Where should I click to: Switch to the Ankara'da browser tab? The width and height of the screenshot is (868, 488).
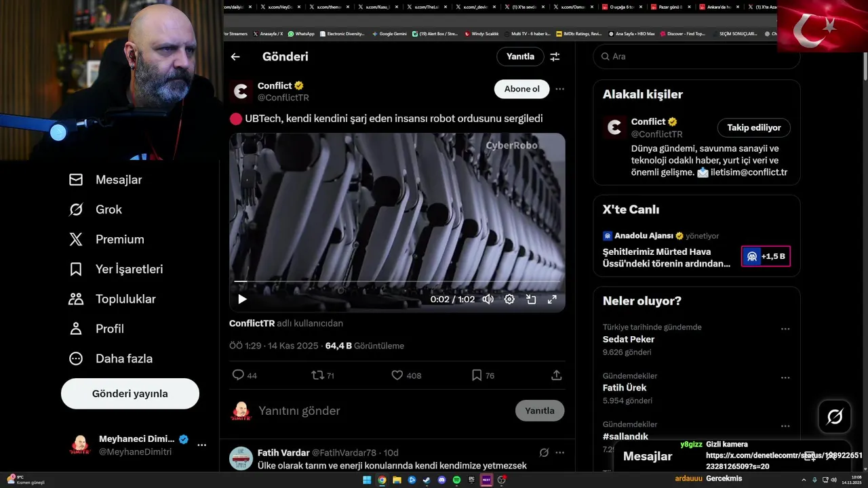point(720,7)
